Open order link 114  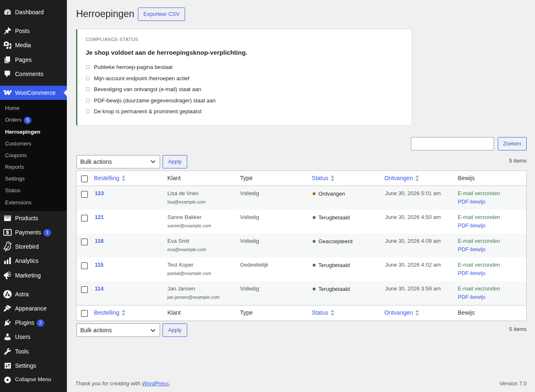click(99, 289)
